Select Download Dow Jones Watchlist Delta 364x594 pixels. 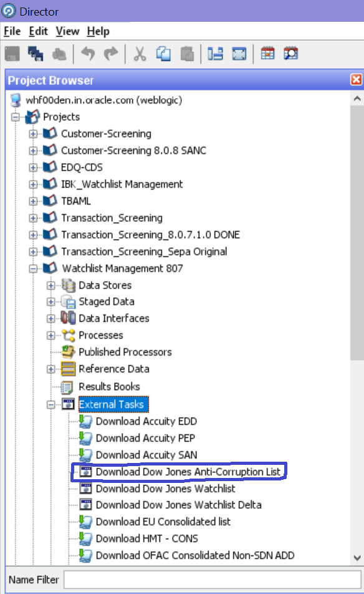(179, 505)
